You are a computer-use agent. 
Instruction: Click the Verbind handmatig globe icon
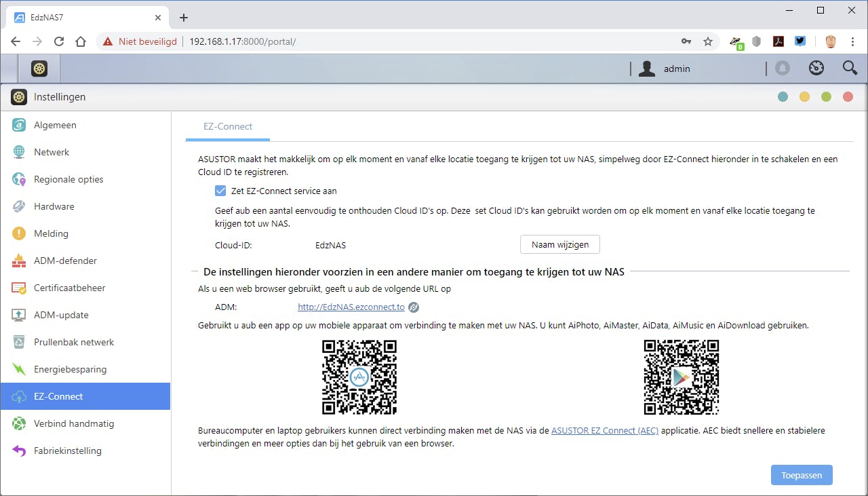point(20,423)
